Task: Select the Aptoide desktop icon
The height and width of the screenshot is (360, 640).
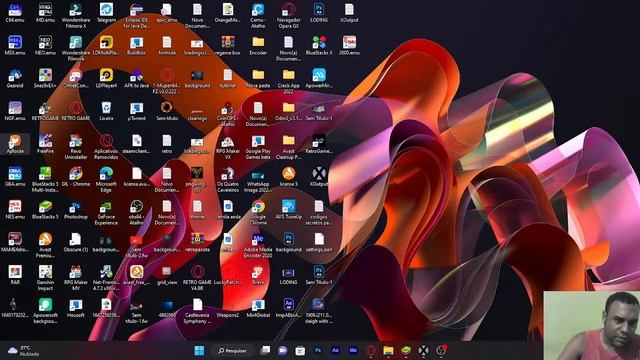Action: [15, 144]
